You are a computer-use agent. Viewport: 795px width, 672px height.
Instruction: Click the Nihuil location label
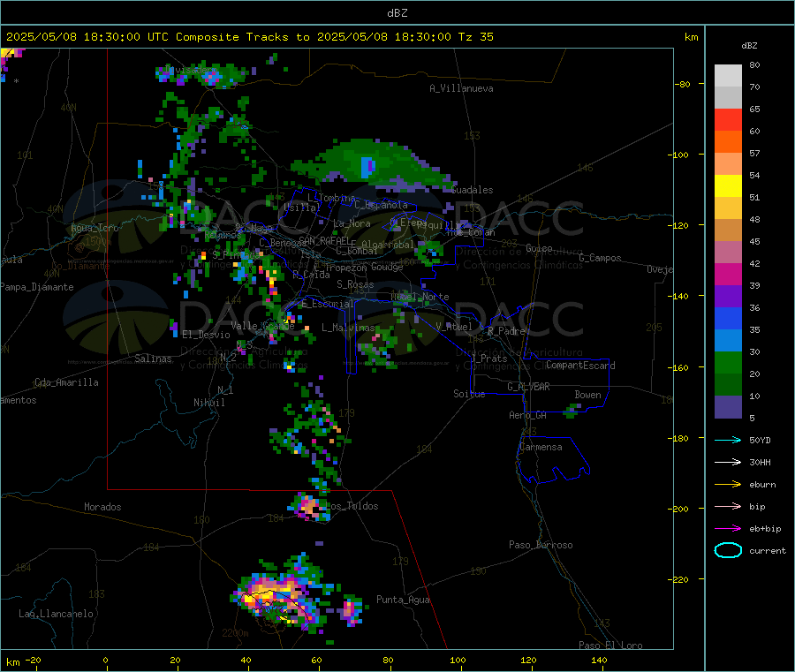pyautogui.click(x=209, y=403)
